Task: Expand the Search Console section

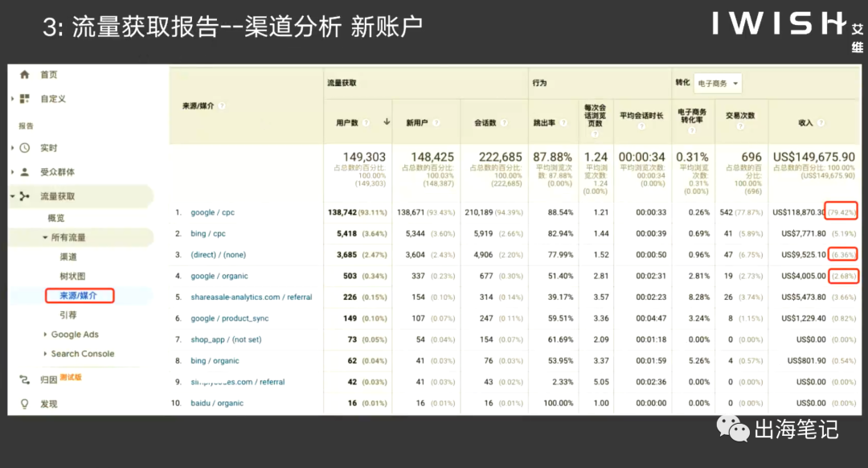Action: point(80,354)
